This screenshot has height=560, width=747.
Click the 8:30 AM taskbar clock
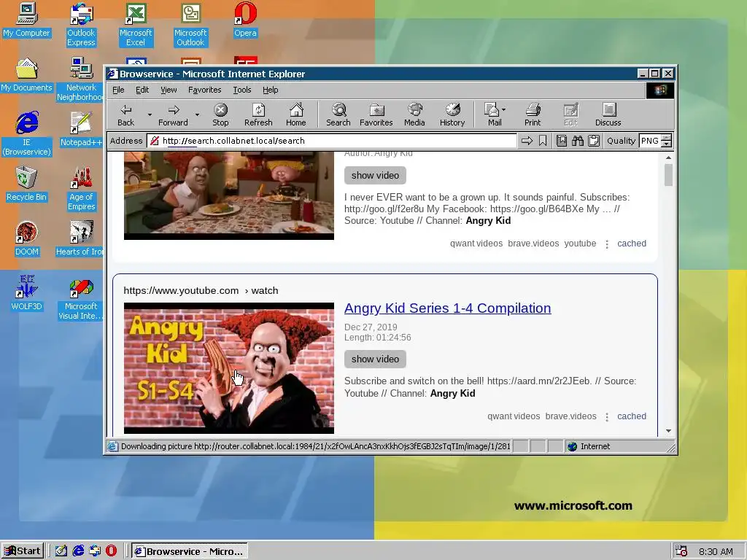point(716,551)
